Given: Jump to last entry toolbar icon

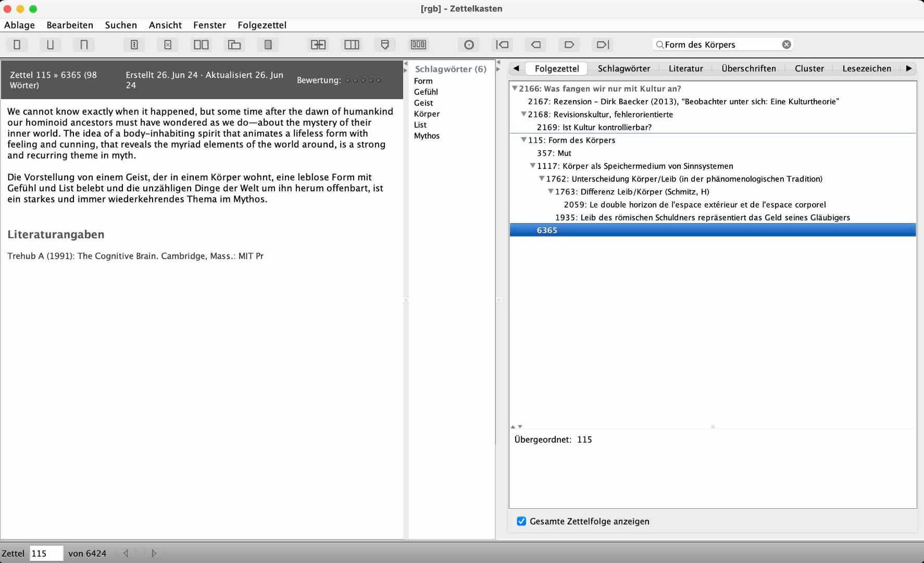Looking at the screenshot, I should click(x=603, y=45).
